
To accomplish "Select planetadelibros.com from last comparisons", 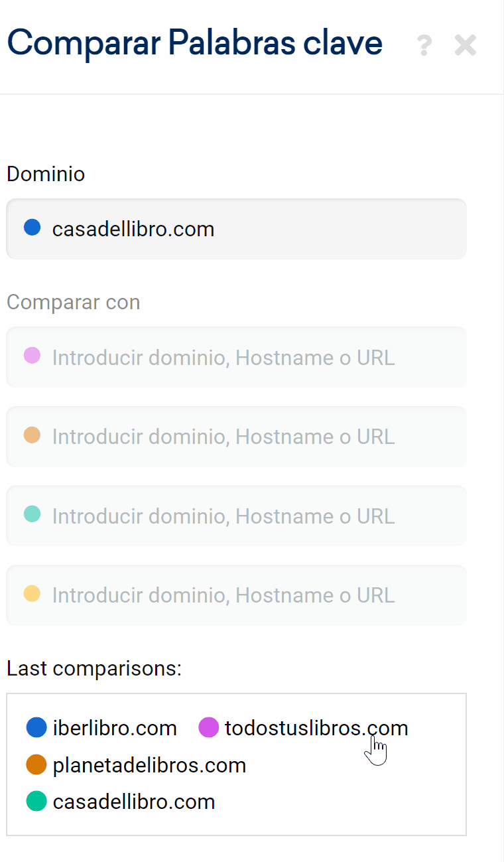I will (149, 765).
